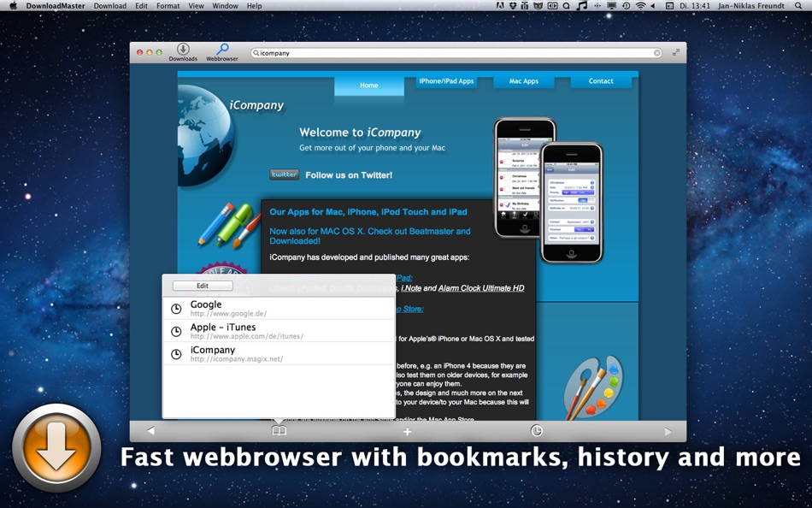Click the user name Jan-Niklas Freundt in menu bar
812x508 pixels.
751,6
